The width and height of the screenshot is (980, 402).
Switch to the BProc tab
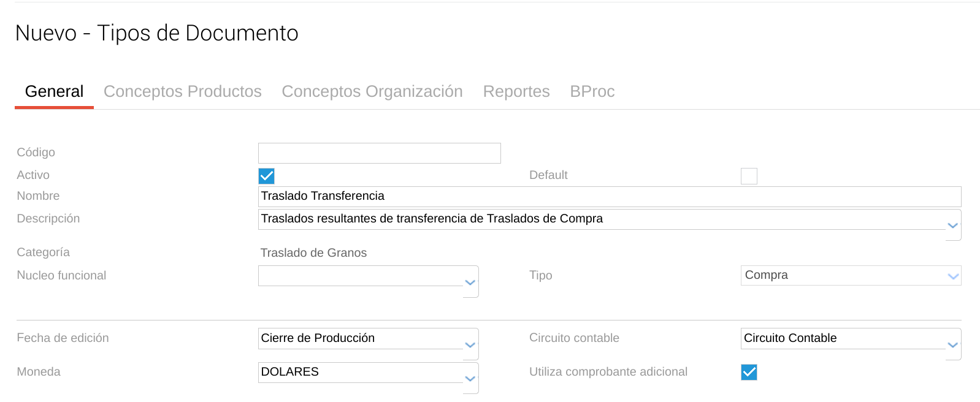[592, 91]
